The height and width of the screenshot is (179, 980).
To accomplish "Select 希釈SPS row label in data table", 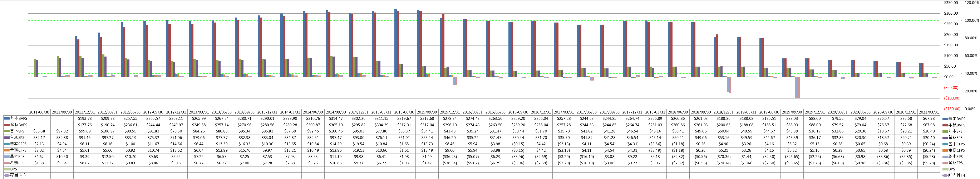I will point(14,137).
